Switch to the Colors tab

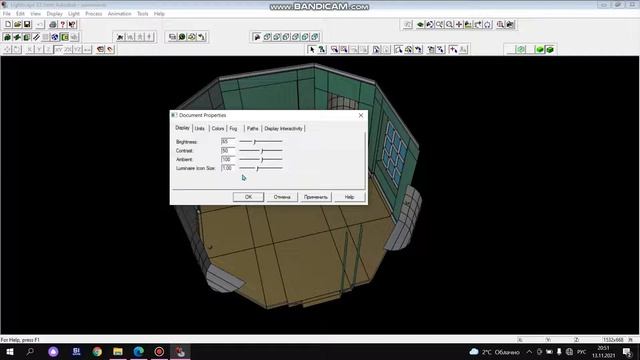click(218, 129)
